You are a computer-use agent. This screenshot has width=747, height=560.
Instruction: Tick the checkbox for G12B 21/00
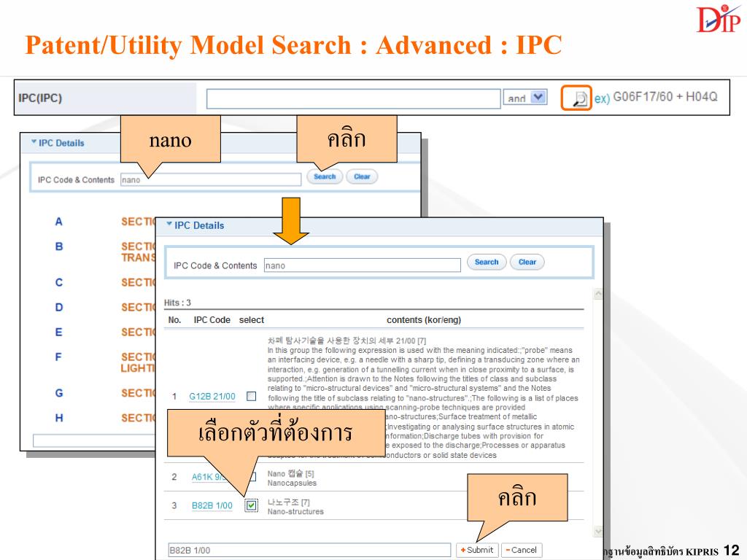click(x=251, y=396)
